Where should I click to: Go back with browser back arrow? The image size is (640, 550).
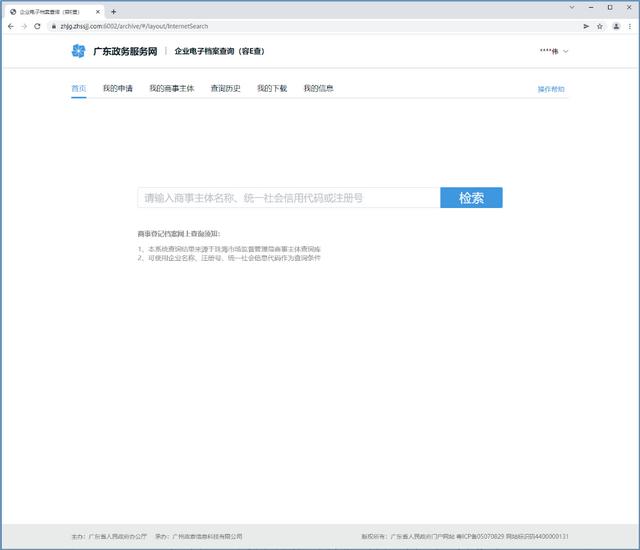click(11, 26)
